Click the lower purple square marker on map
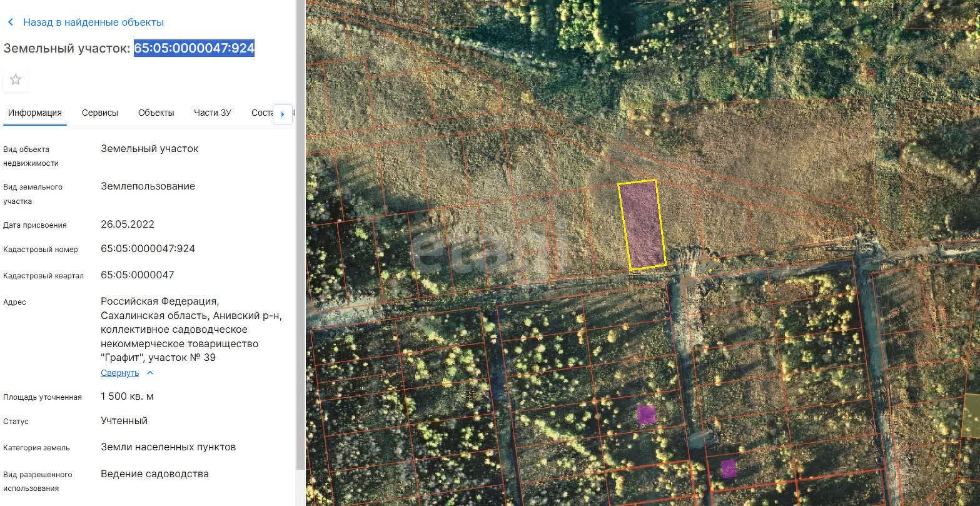This screenshot has width=980, height=506. pyautogui.click(x=728, y=468)
